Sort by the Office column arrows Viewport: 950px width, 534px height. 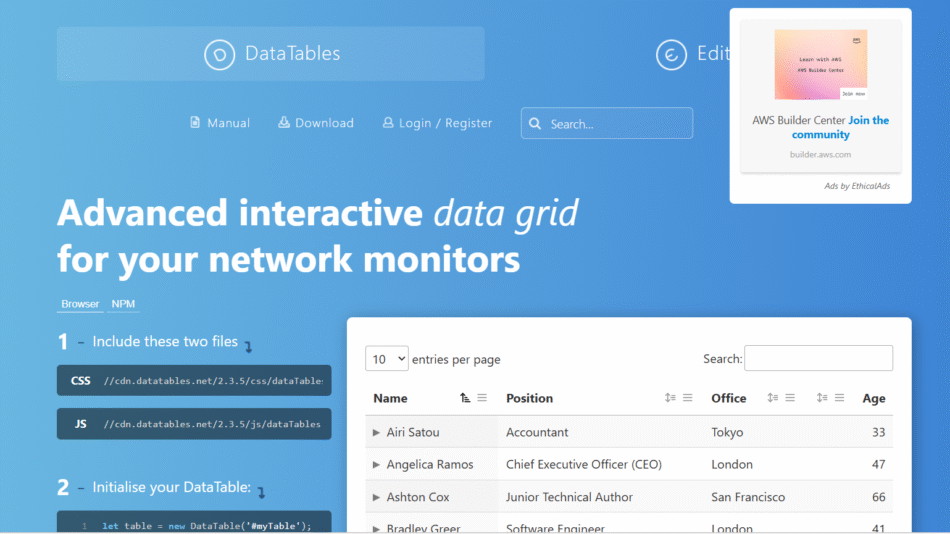pyautogui.click(x=772, y=398)
